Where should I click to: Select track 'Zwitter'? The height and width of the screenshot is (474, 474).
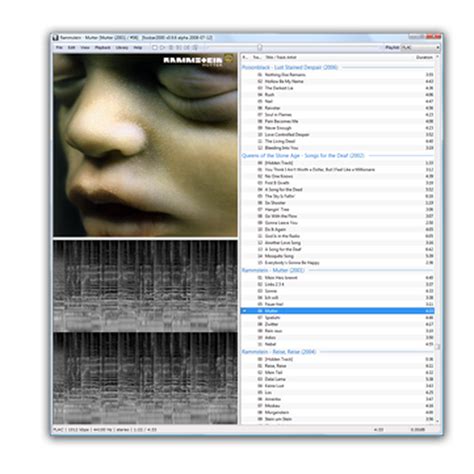coord(337,324)
